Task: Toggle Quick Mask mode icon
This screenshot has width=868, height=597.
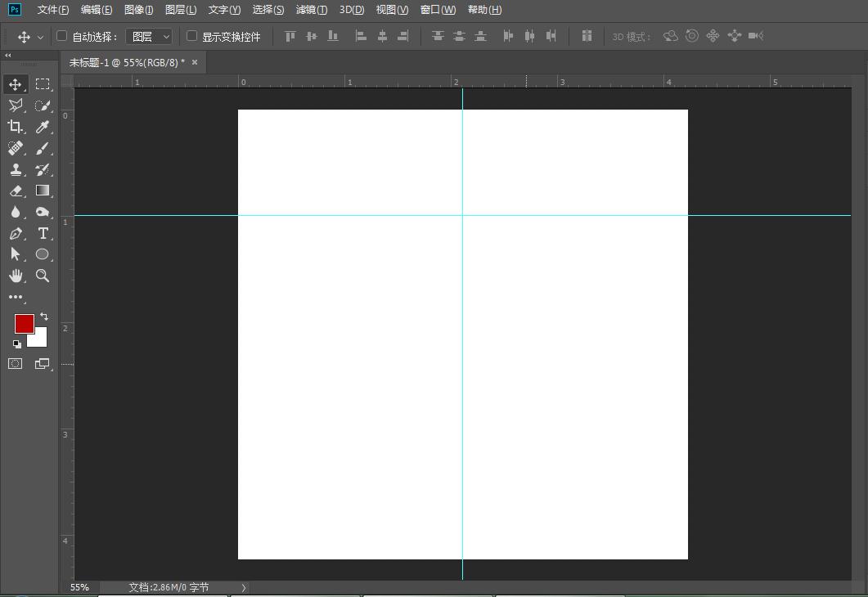Action: (x=16, y=364)
